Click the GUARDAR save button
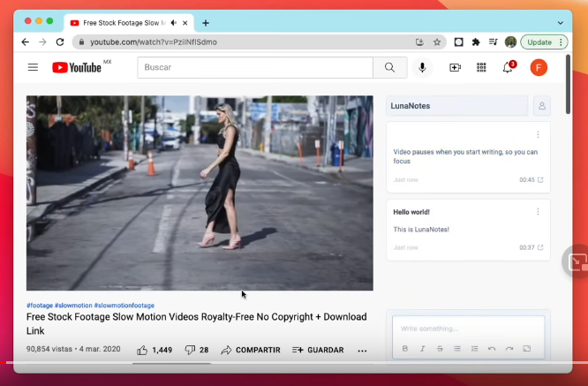The height and width of the screenshot is (386, 588). 318,350
